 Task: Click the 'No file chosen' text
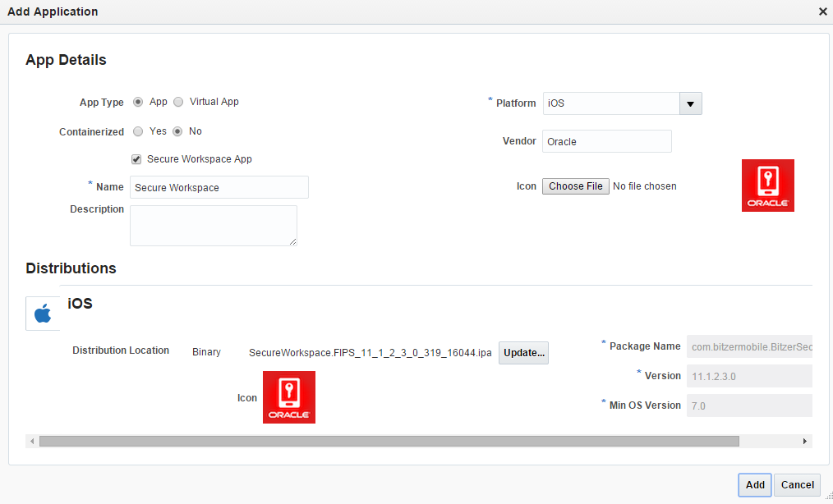point(644,186)
